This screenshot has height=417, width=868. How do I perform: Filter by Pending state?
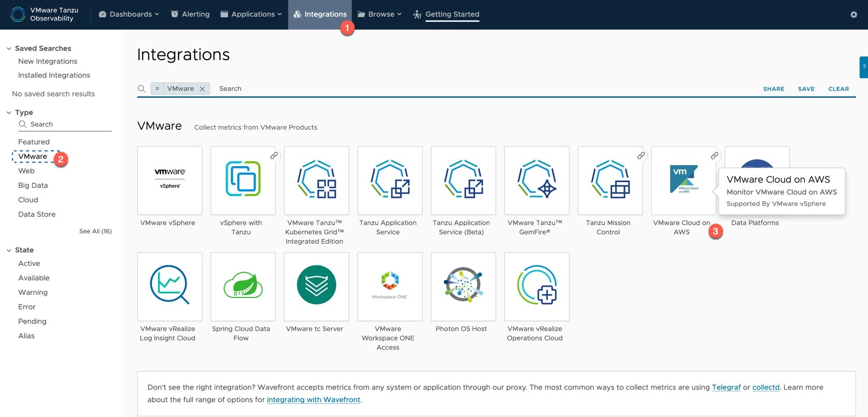[x=32, y=321]
